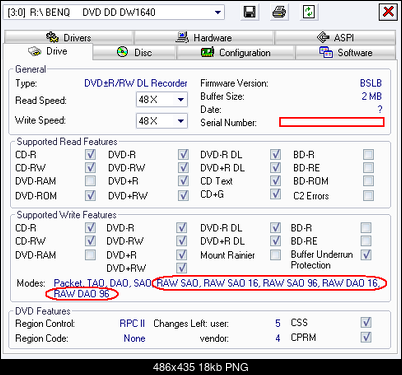The height and width of the screenshot is (375, 402).
Task: Toggle Mount Rainier checkbox
Action: click(275, 255)
